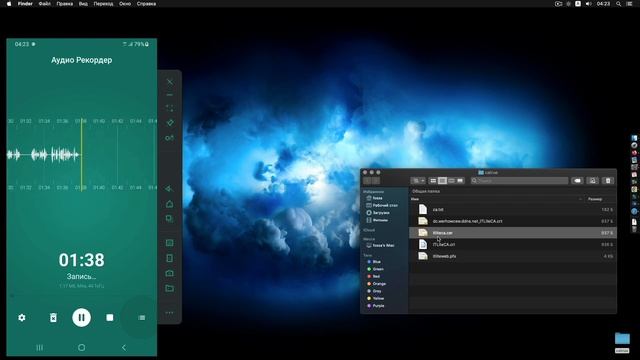Open the Apple menu

[9, 4]
